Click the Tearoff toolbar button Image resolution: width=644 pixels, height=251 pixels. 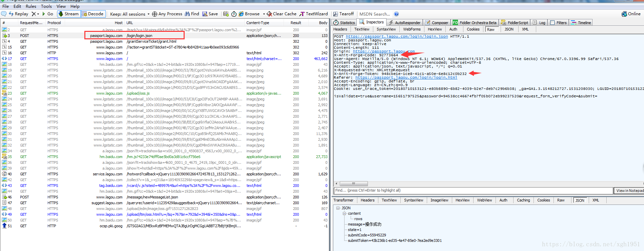pos(344,14)
